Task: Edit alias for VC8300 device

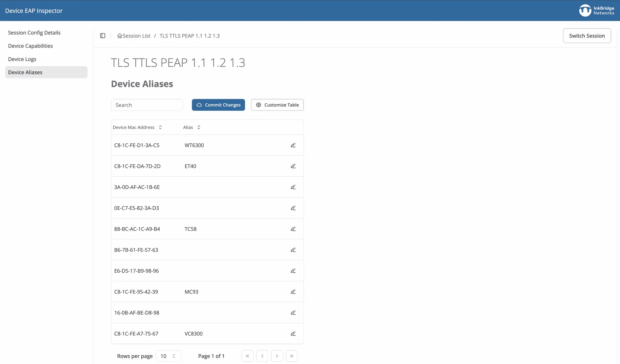Action: click(293, 334)
